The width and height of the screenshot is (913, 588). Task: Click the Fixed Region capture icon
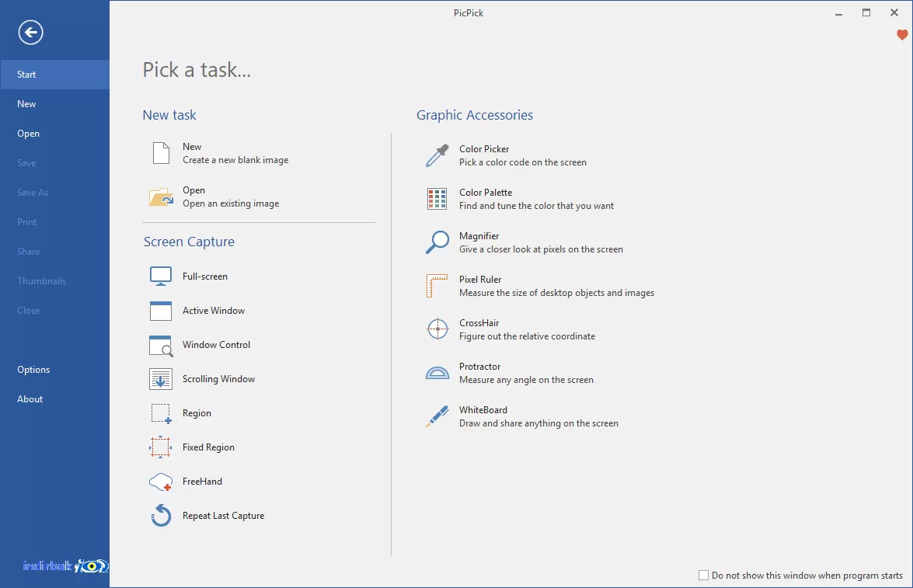click(x=161, y=447)
